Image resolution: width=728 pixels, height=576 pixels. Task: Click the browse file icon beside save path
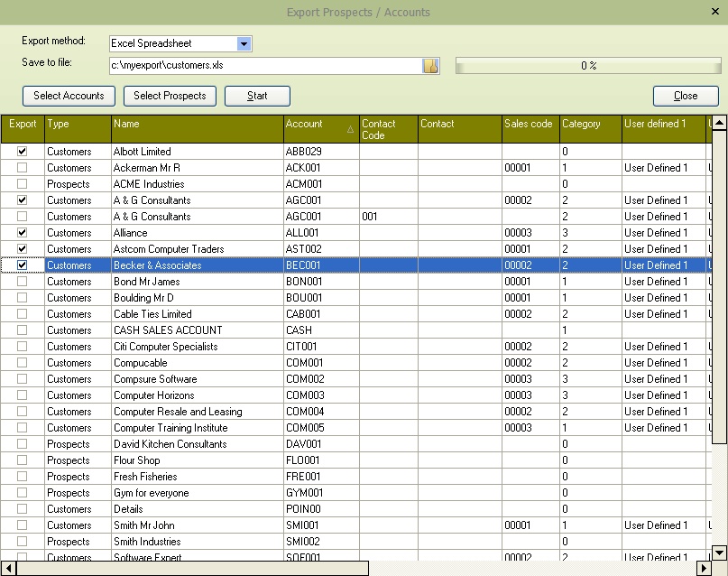pos(430,66)
